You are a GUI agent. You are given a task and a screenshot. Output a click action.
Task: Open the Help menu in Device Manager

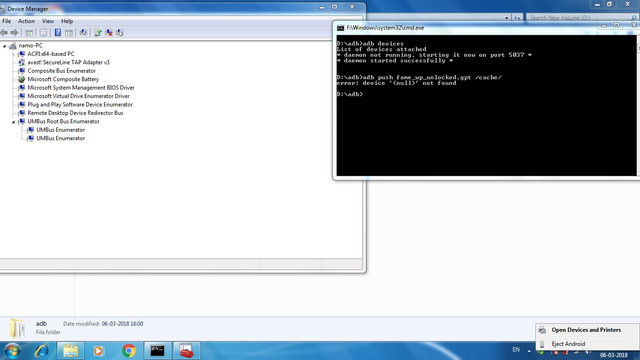pyautogui.click(x=67, y=21)
